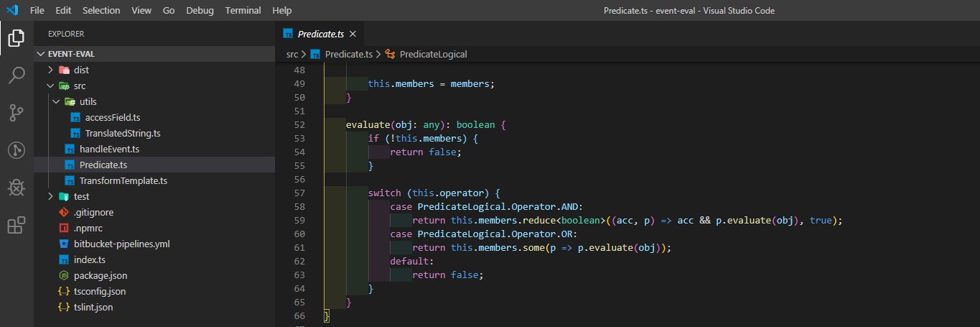980x327 pixels.
Task: Click the .npmrc npm icon
Action: [x=64, y=228]
